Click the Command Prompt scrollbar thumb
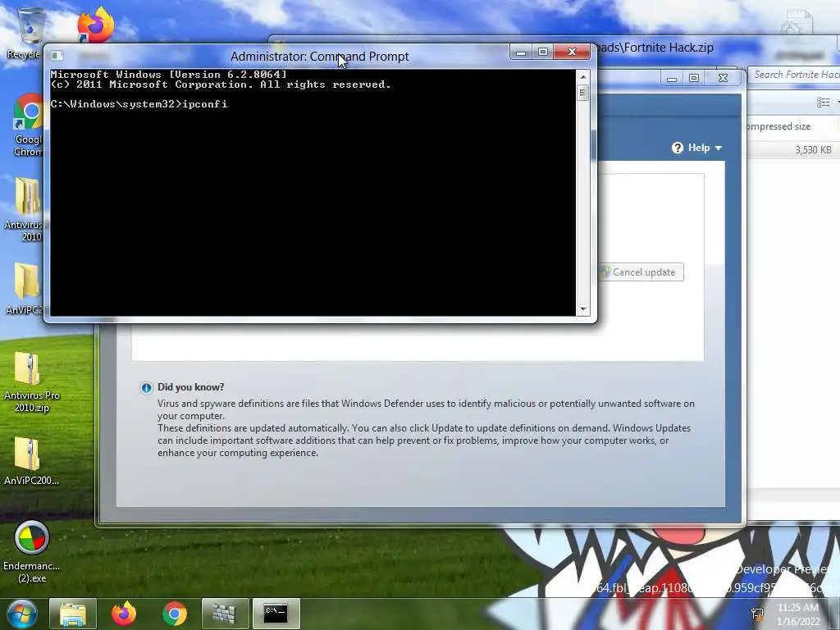This screenshot has width=840, height=630. pos(583,94)
